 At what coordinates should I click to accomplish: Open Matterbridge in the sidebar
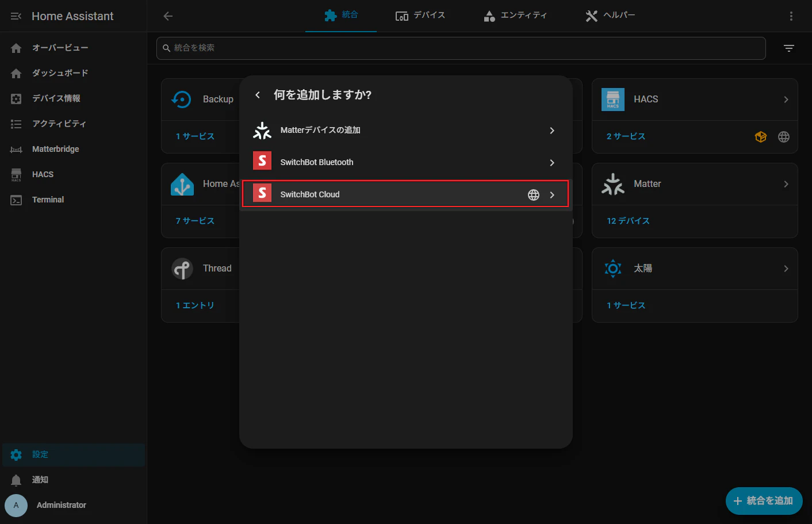[x=74, y=149]
